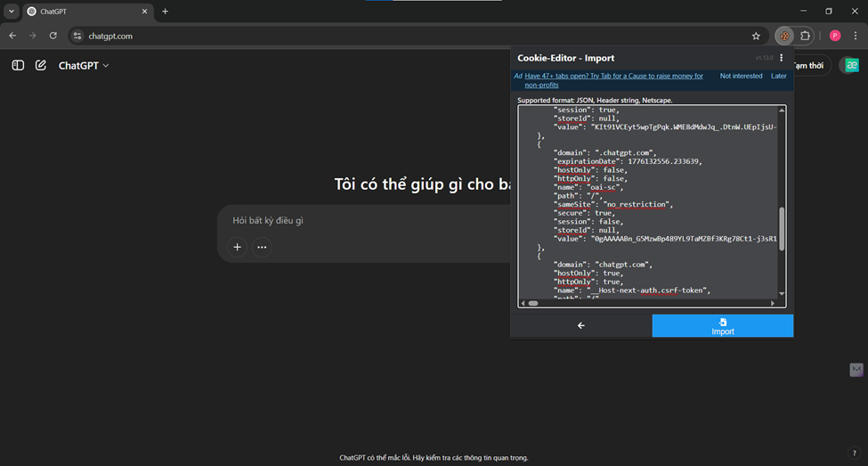Open more tools ellipsis in prompt box
868x466 pixels.
pyautogui.click(x=262, y=247)
